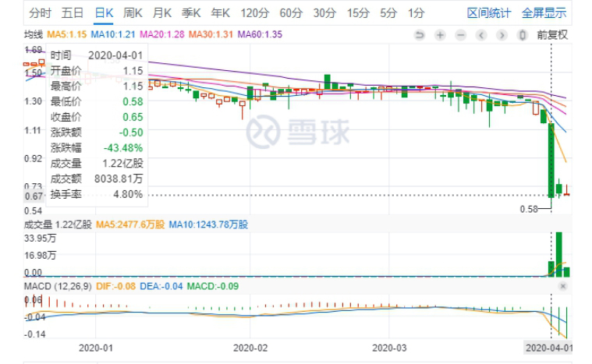Choose the 5分 interval tab
Image resolution: width=592 pixels, height=364 pixels.
tap(388, 13)
